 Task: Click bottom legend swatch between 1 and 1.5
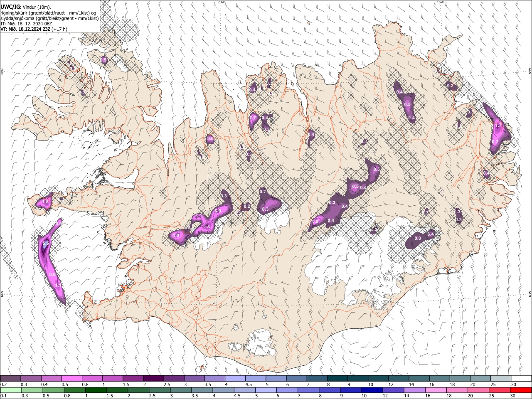coord(96,390)
